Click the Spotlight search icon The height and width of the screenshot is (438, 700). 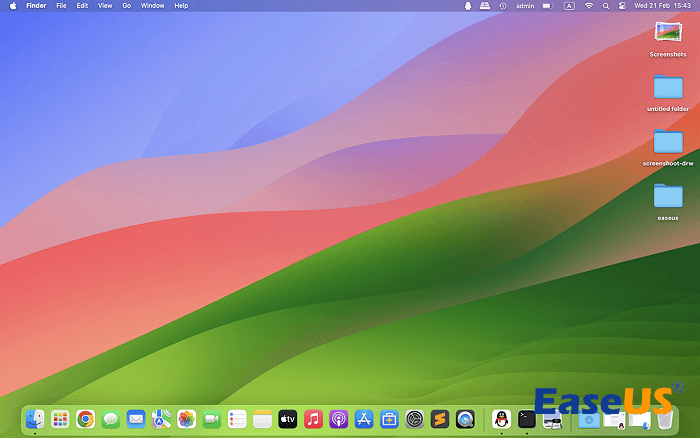(605, 6)
